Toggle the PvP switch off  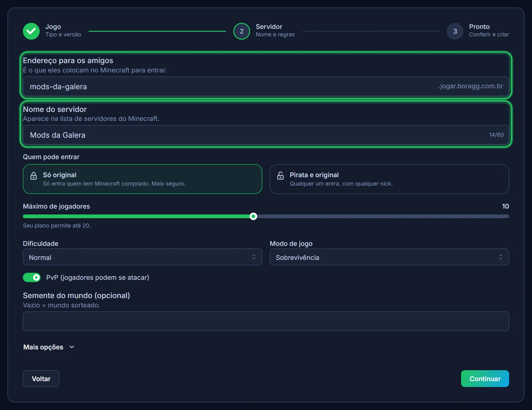(x=32, y=277)
